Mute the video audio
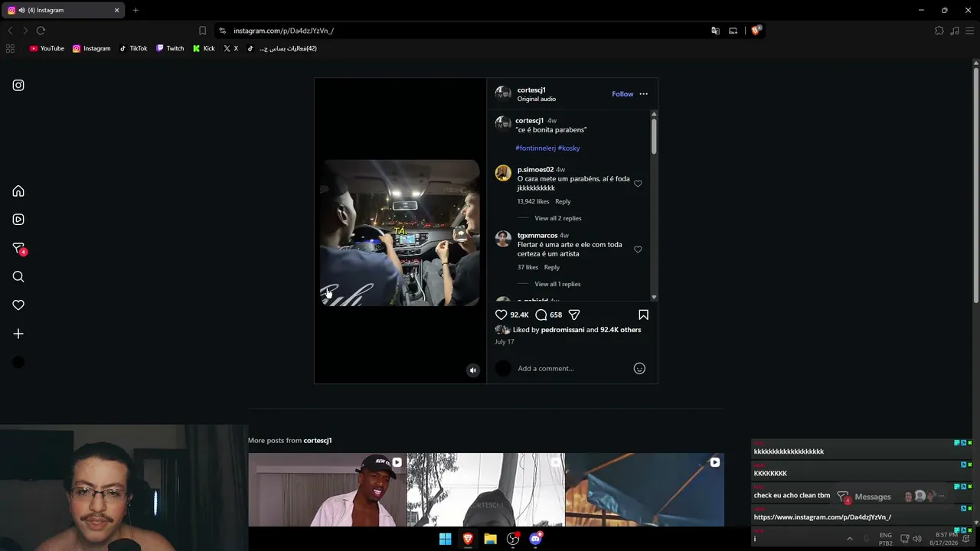The width and height of the screenshot is (980, 551). point(473,370)
